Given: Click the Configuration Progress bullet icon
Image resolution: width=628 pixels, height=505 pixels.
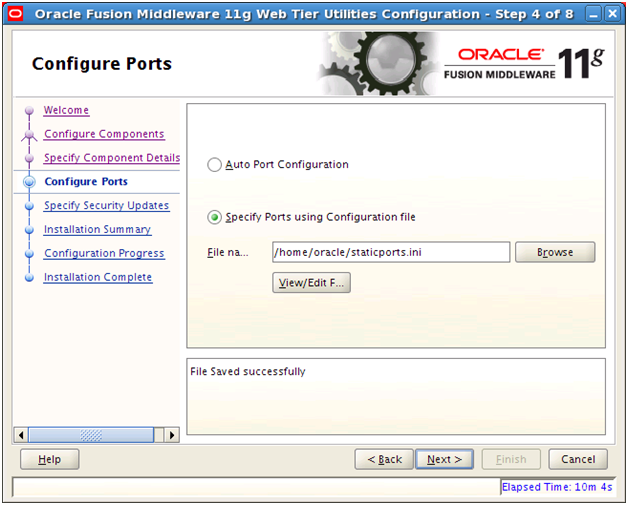Looking at the screenshot, I should 29,254.
